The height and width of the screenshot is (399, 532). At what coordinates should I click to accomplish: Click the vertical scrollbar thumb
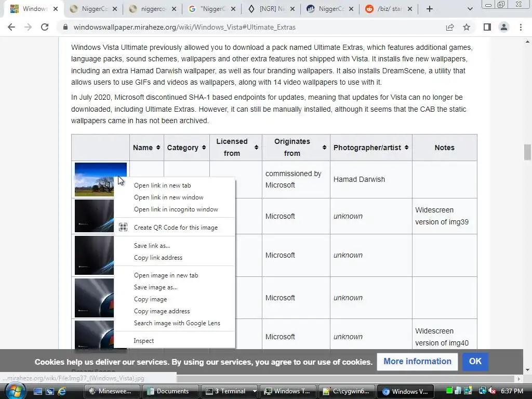coord(527,152)
